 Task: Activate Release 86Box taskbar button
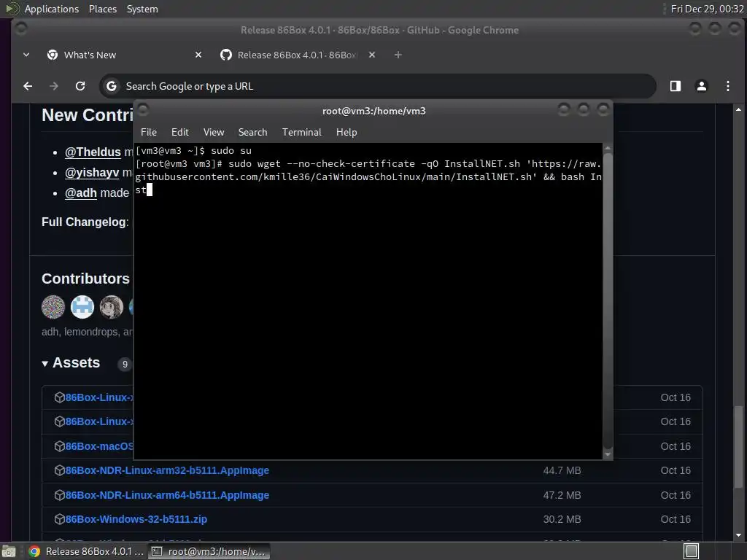tap(87, 551)
